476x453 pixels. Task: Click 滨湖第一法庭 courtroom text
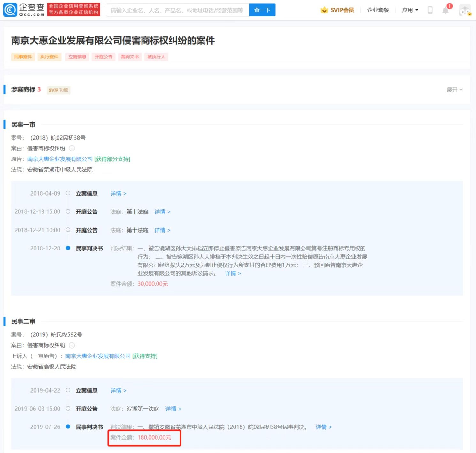point(143,409)
